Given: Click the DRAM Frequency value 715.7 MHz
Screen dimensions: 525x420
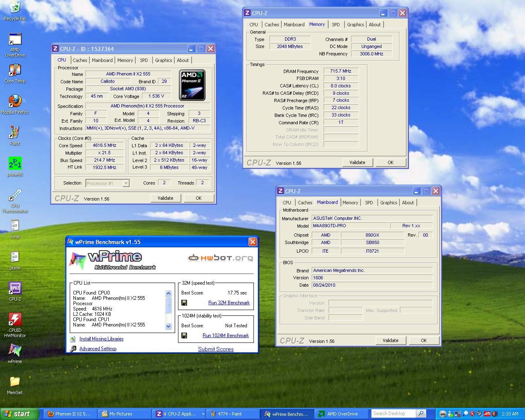Looking at the screenshot, I should click(341, 71).
